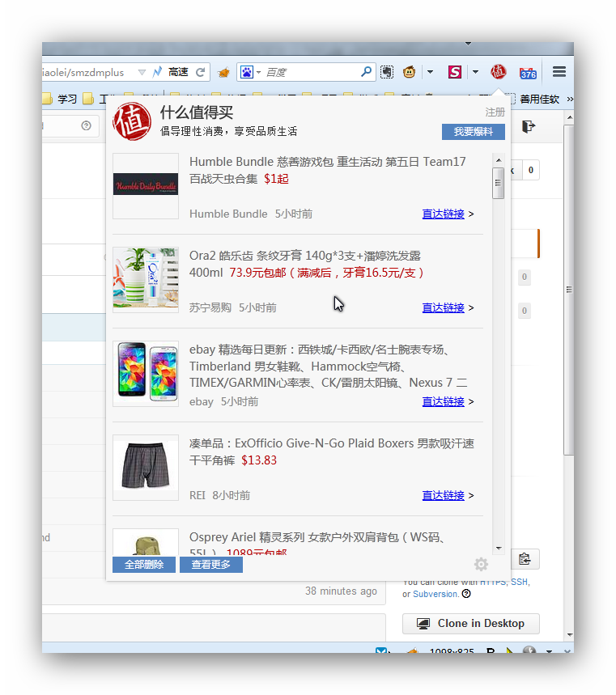Click the small dropdown arrow above the toolbar
This screenshot has height=695, width=616.
pyautogui.click(x=468, y=44)
